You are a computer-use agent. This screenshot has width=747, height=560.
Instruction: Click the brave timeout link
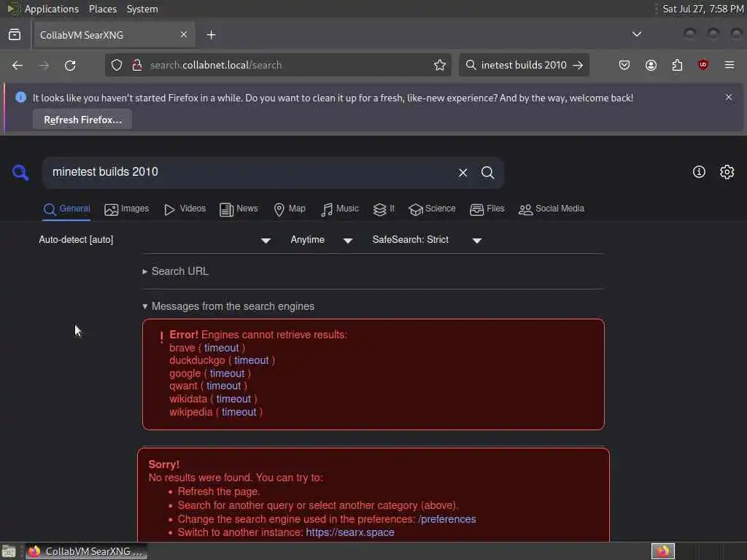pos(222,348)
